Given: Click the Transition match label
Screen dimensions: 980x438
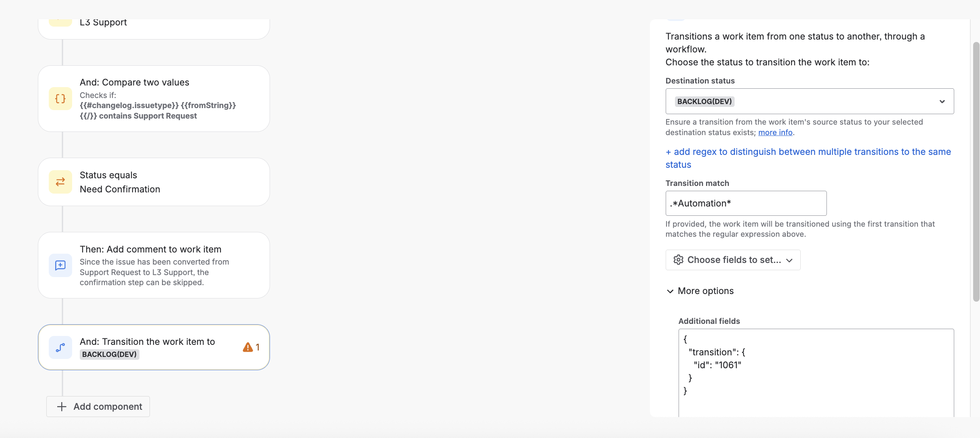Looking at the screenshot, I should pos(697,183).
